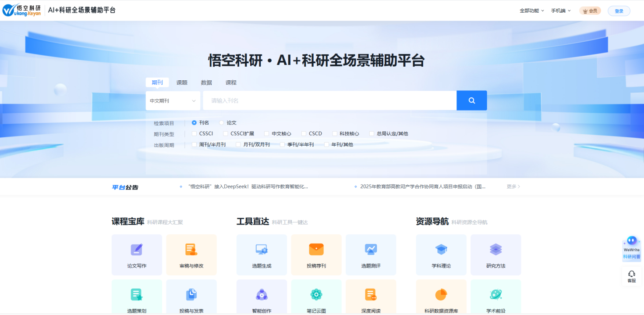Click the blue search magnifier button

[471, 100]
